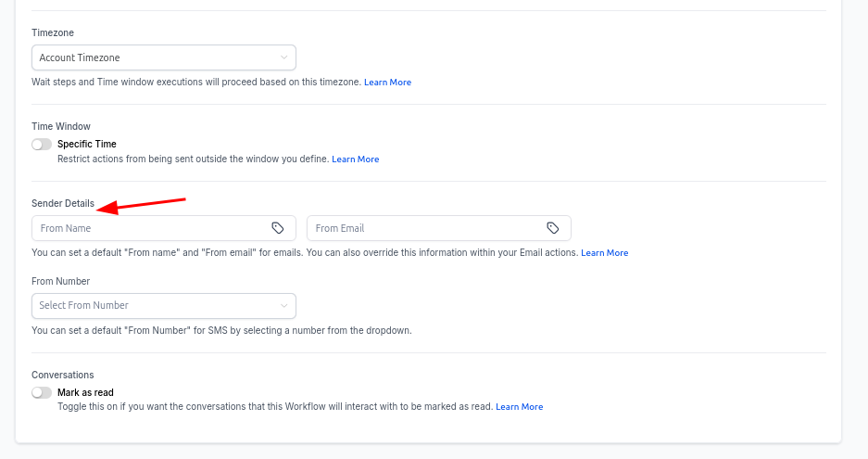Enable the Specific Time toggle switch
This screenshot has height=459, width=868.
[x=42, y=144]
